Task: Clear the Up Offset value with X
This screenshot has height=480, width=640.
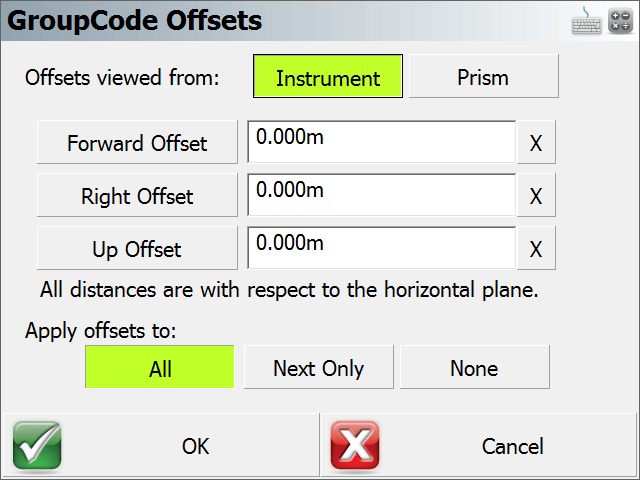Action: tap(536, 248)
